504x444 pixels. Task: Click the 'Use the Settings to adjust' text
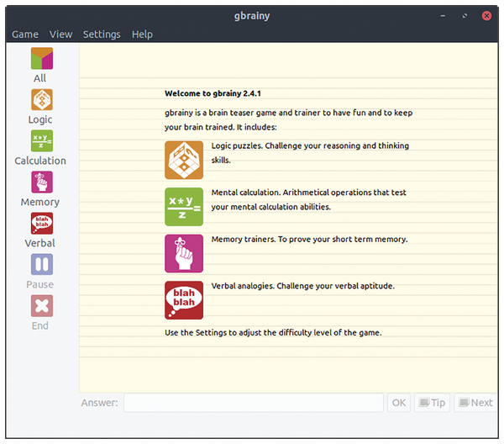pyautogui.click(x=273, y=332)
